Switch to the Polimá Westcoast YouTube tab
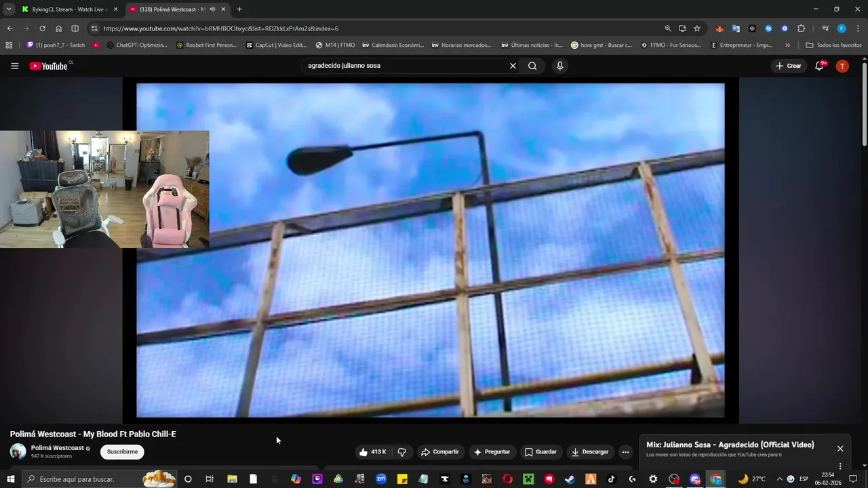The image size is (868, 488). click(173, 9)
